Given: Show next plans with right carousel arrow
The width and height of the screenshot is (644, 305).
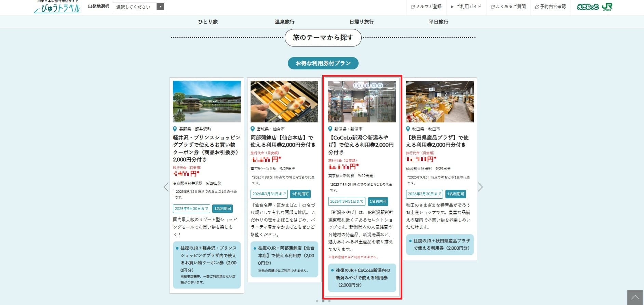Looking at the screenshot, I should pyautogui.click(x=480, y=187).
